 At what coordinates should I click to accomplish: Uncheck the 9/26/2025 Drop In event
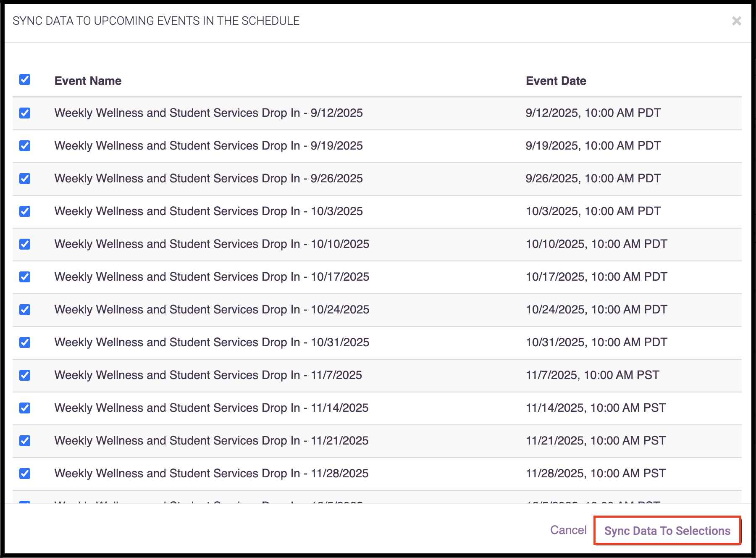25,179
